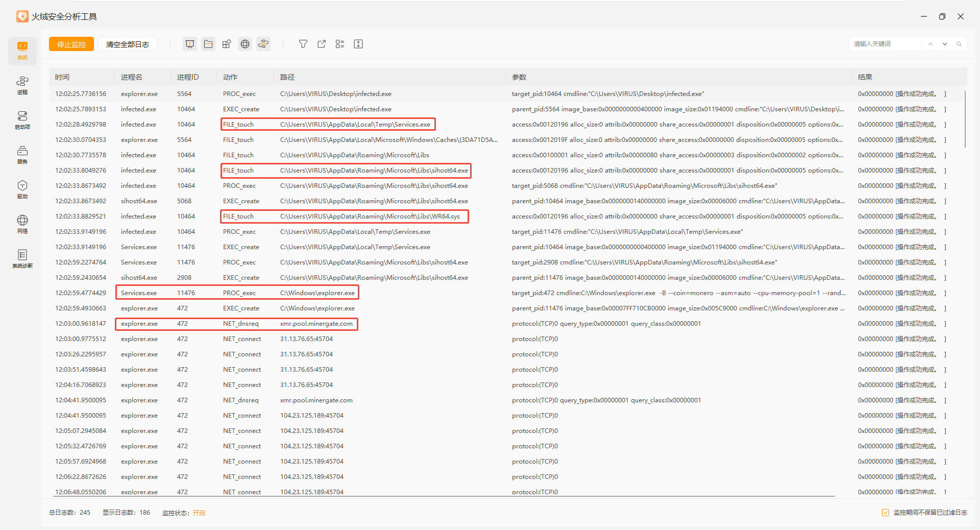Toggle the file monitoring folder filter

pos(208,44)
